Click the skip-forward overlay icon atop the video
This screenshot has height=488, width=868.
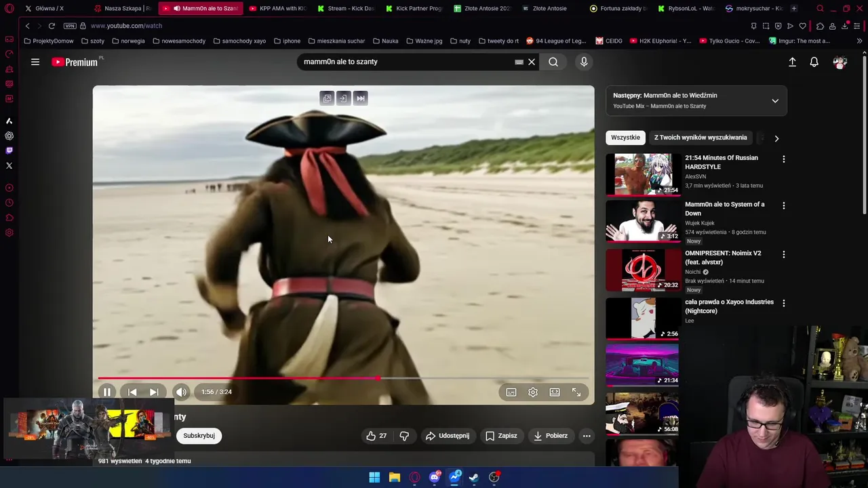pos(361,98)
